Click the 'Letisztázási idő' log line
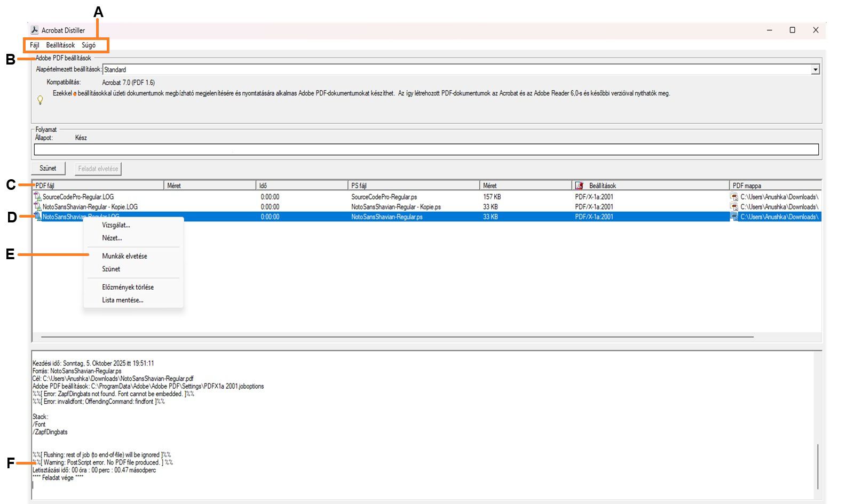Viewport: 854px width, 504px height. (x=94, y=470)
